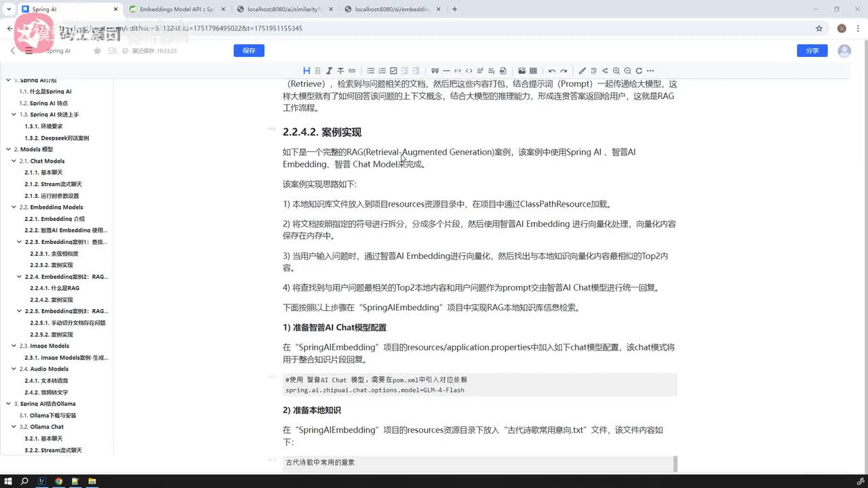868x488 pixels.
Task: Switch to Embeddings Model API tab
Action: tap(176, 9)
